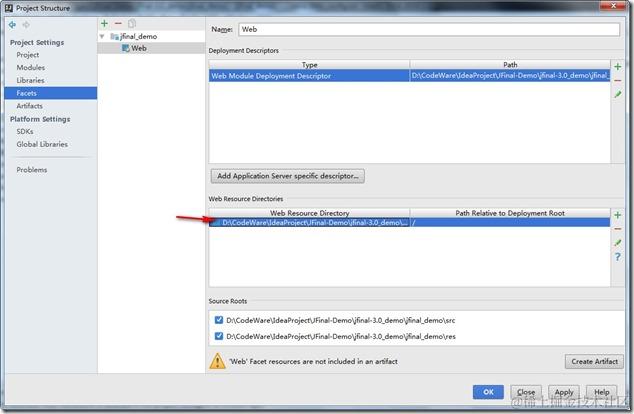Confirm with the OK button
The width and height of the screenshot is (634, 414).
pos(488,392)
